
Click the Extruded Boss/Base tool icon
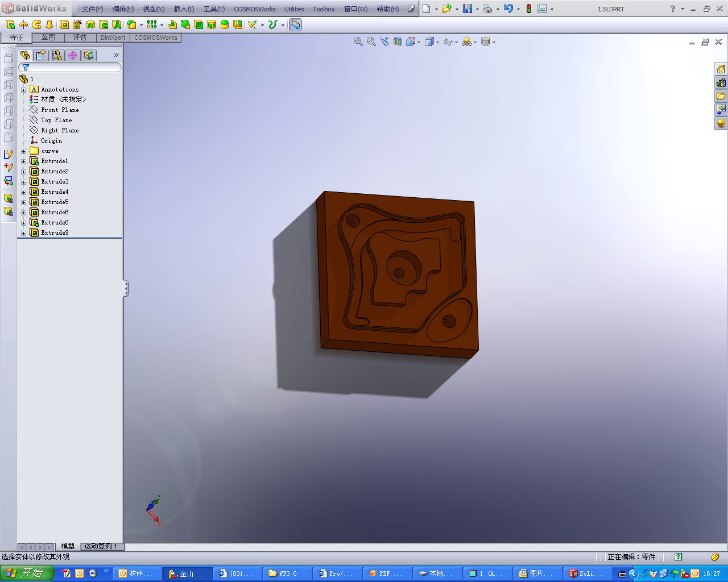[x=10, y=24]
